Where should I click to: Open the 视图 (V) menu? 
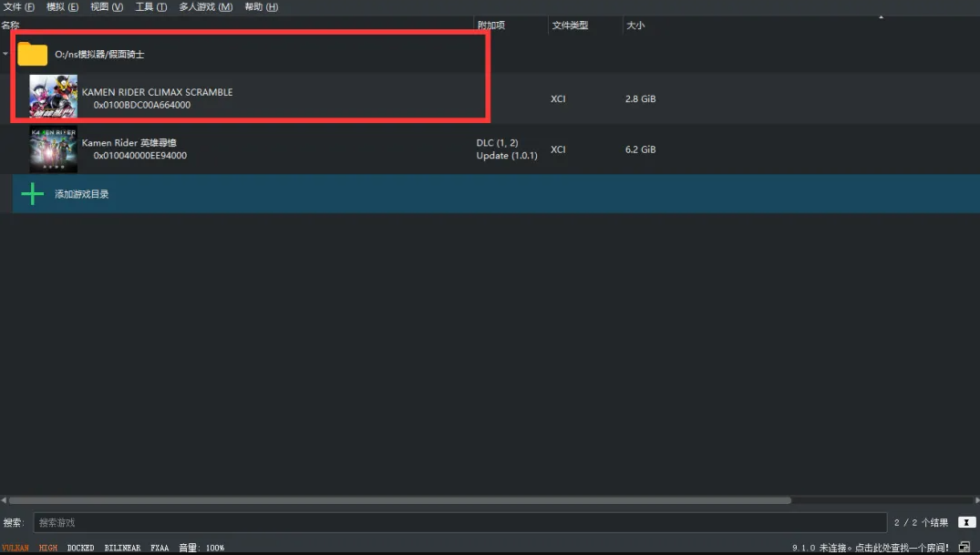click(x=107, y=7)
